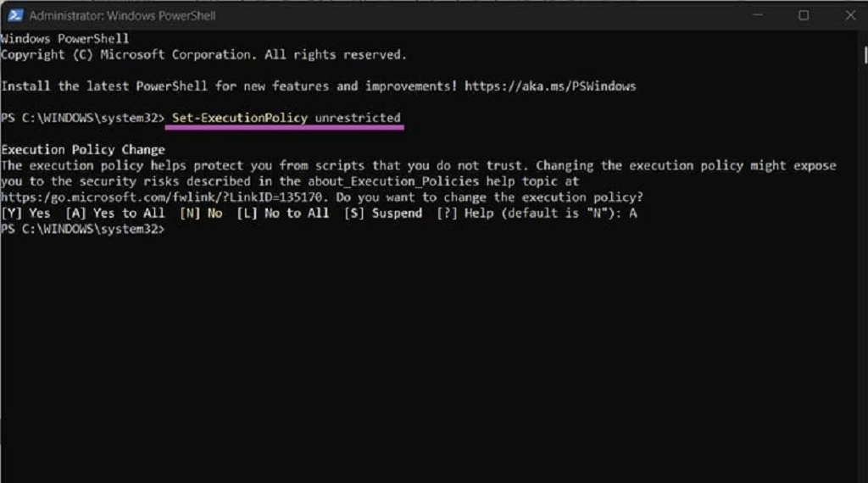Click the PowerShell icon in the title bar
Screen dimensions: 868x483
point(14,15)
